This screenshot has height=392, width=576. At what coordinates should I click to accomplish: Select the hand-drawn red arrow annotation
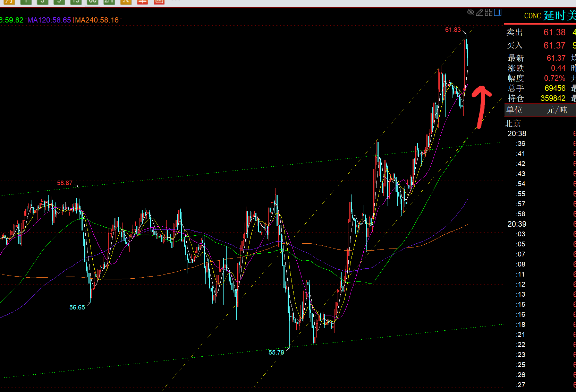481,104
